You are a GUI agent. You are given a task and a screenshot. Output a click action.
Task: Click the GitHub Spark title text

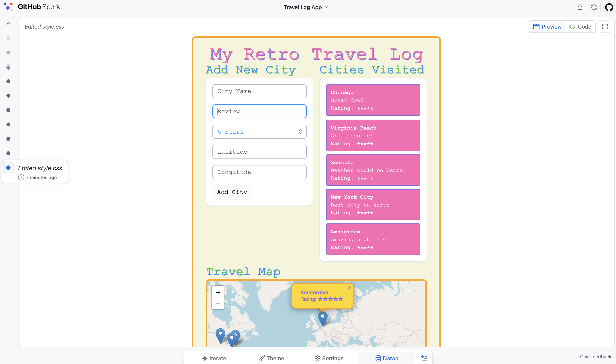point(39,7)
